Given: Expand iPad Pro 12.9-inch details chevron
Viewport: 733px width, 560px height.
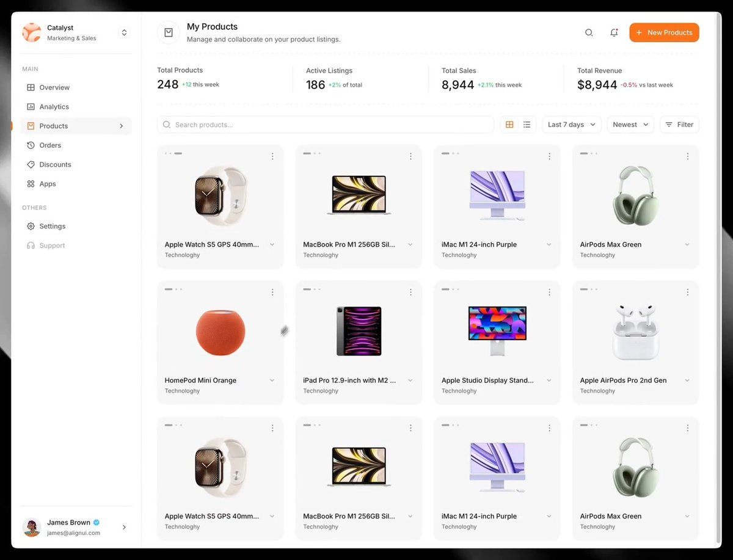Looking at the screenshot, I should click(x=410, y=380).
